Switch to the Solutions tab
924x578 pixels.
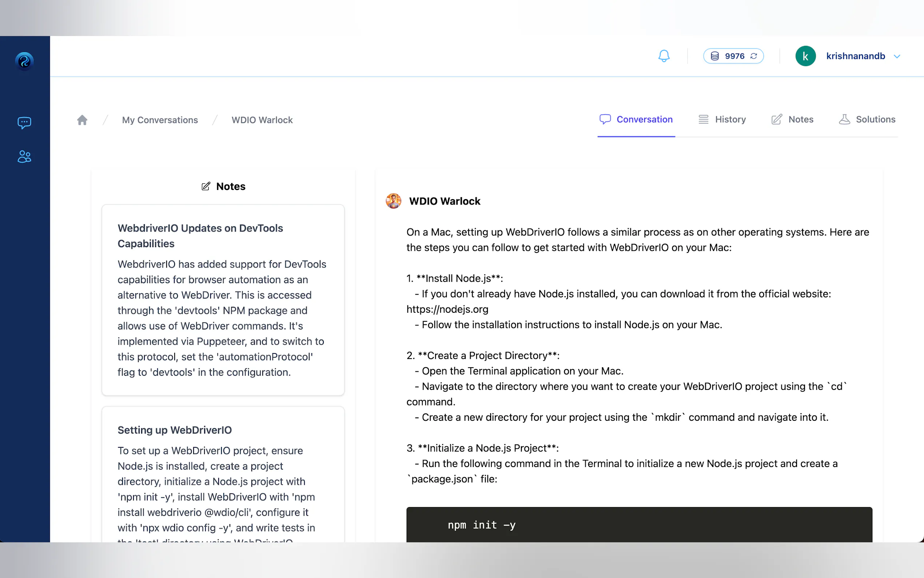pyautogui.click(x=867, y=119)
